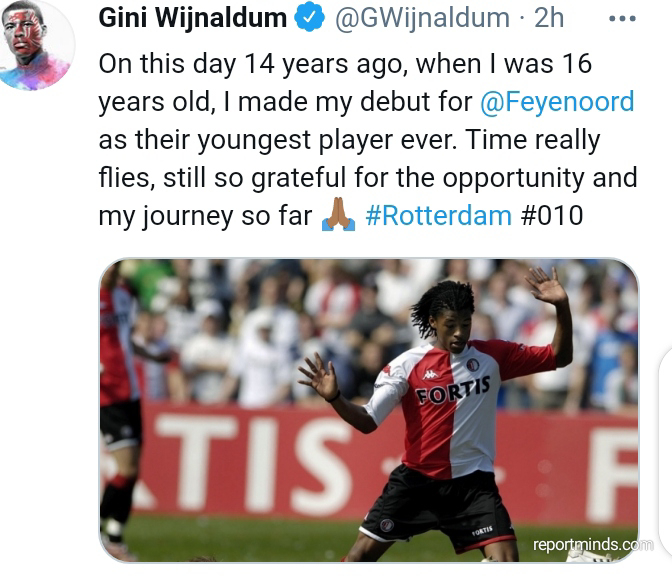672x576 pixels.
Task: Click the blue verified badge icon
Action: click(x=309, y=18)
